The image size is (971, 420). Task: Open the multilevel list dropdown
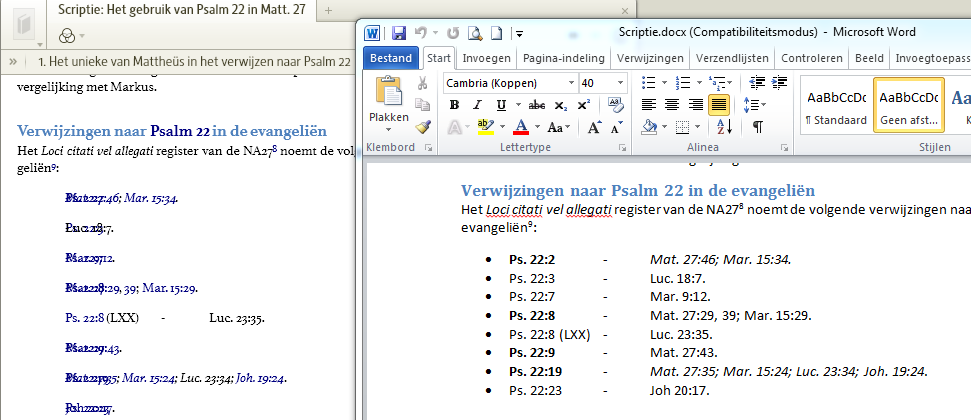721,82
